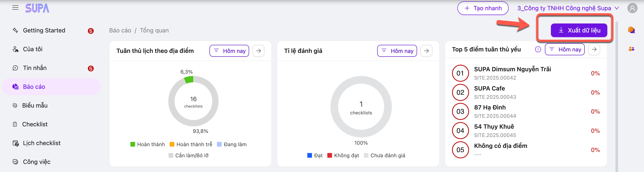Open the hamburger menu icon
644x172 pixels.
(x=15, y=8)
